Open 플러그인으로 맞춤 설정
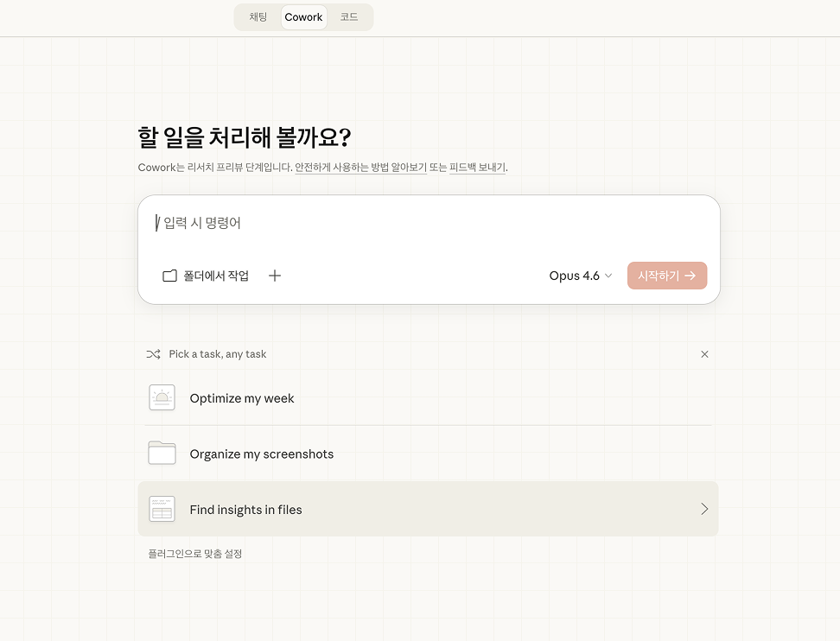Screen dimensions: 840x641 tap(196, 553)
